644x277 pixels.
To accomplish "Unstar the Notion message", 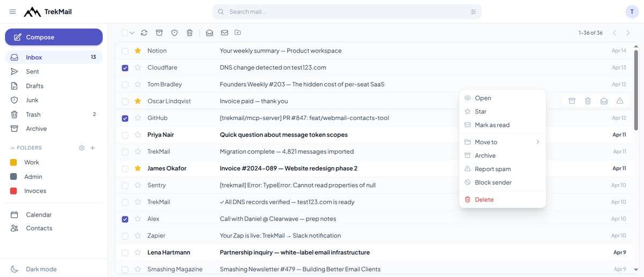I will [x=137, y=50].
